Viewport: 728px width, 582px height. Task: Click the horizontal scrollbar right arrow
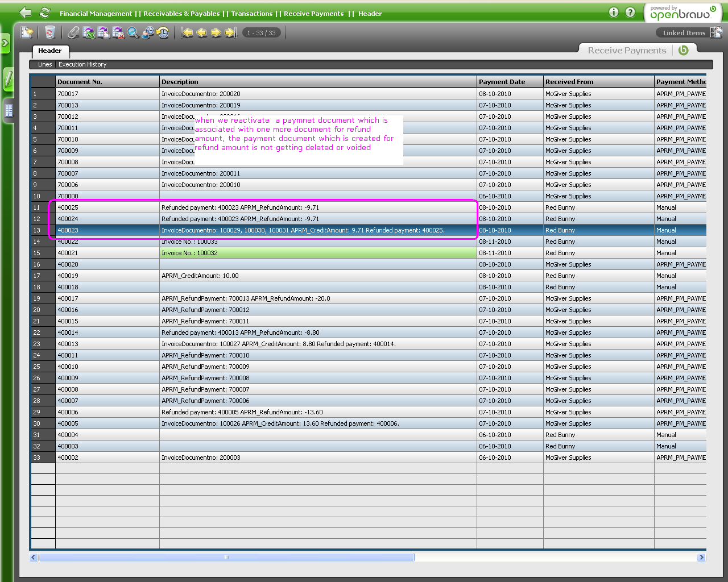click(701, 558)
